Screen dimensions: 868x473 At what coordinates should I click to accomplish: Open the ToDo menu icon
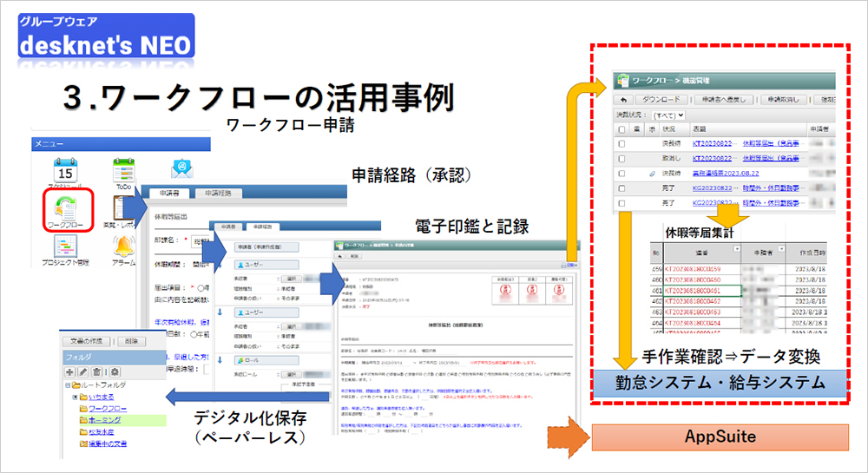123,170
